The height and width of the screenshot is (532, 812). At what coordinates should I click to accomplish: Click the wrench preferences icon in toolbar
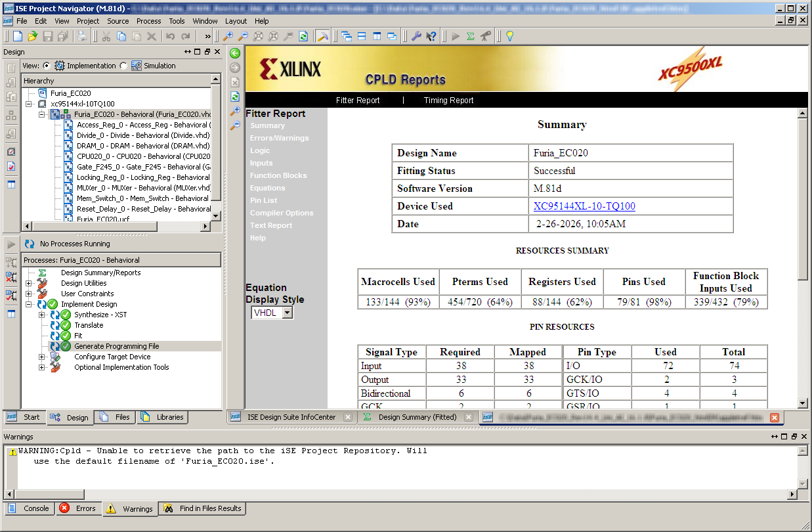click(x=416, y=36)
